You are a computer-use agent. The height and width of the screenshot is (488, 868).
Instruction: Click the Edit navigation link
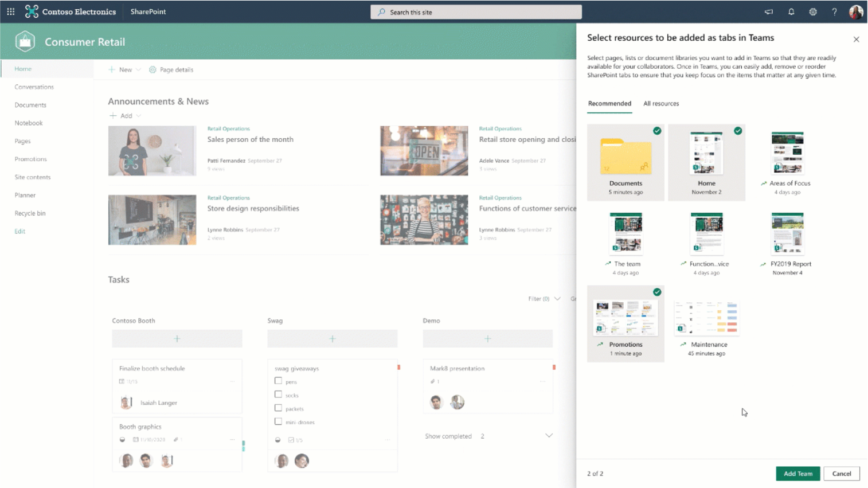pos(20,231)
